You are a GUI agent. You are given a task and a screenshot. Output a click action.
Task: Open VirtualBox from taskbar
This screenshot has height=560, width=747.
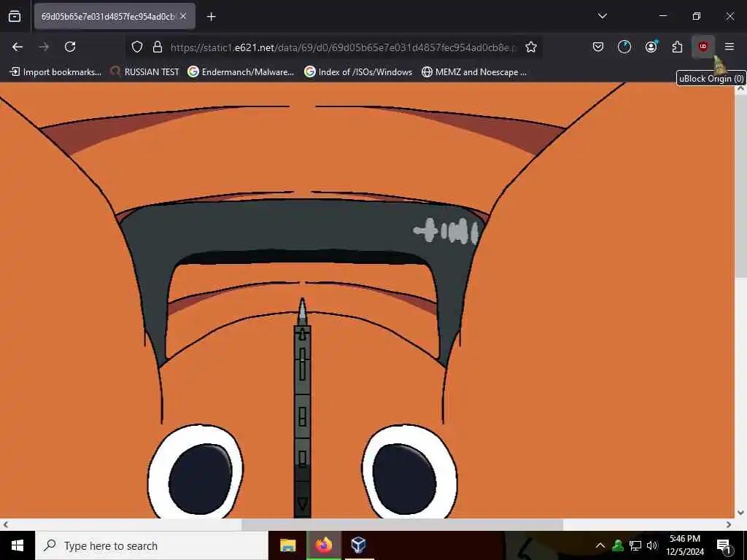coord(358,545)
